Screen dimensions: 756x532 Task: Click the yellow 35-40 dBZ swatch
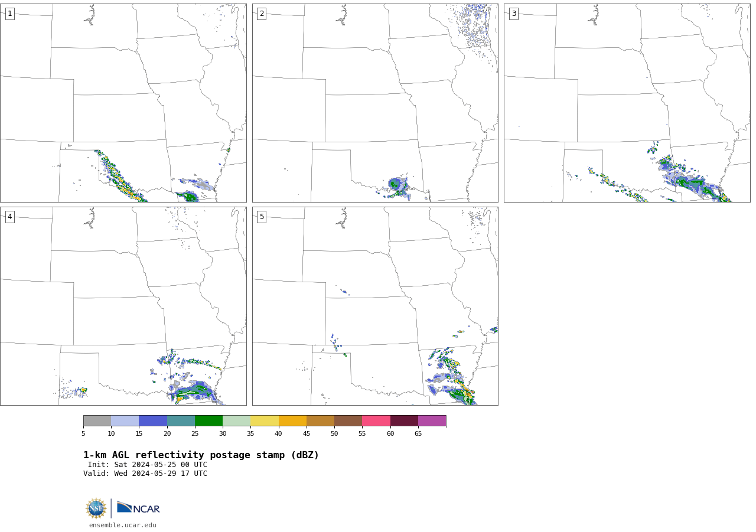265,421
